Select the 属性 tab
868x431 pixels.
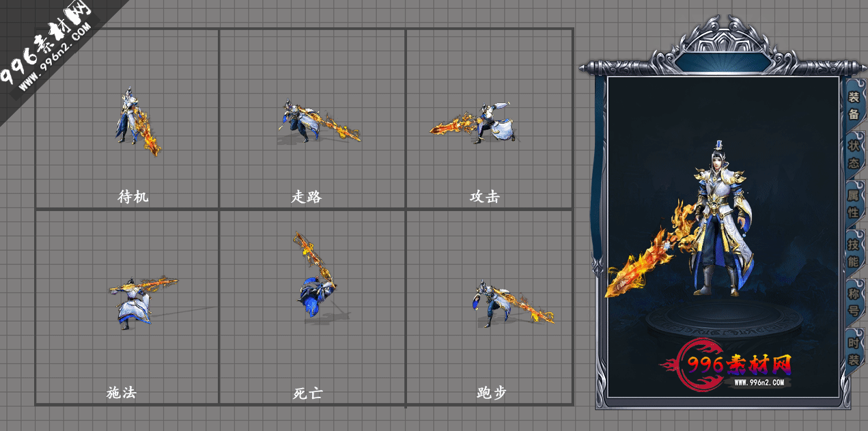(x=854, y=203)
